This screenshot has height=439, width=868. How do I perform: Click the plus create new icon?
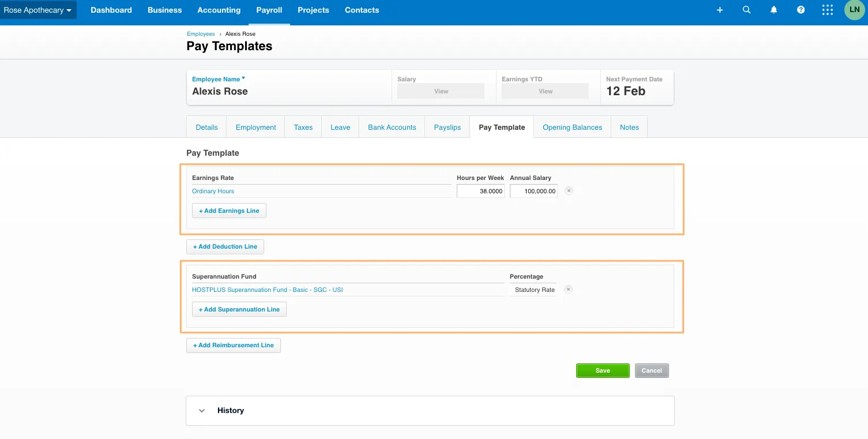(720, 10)
